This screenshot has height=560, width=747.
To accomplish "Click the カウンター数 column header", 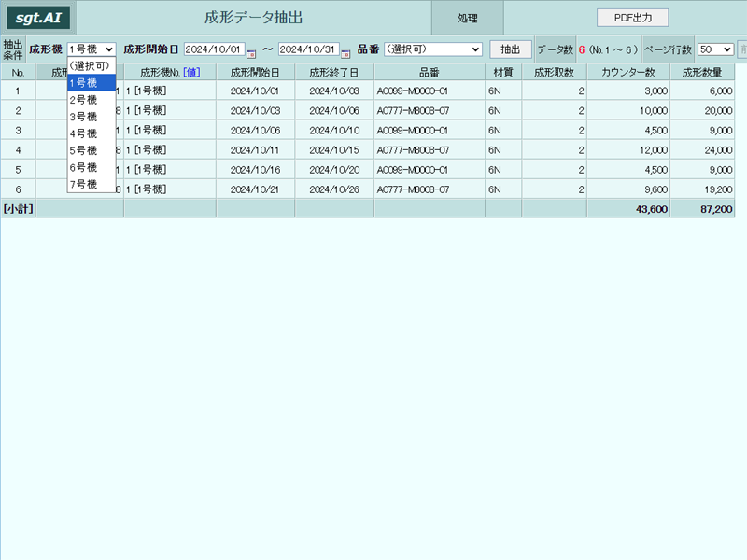I will [x=628, y=73].
